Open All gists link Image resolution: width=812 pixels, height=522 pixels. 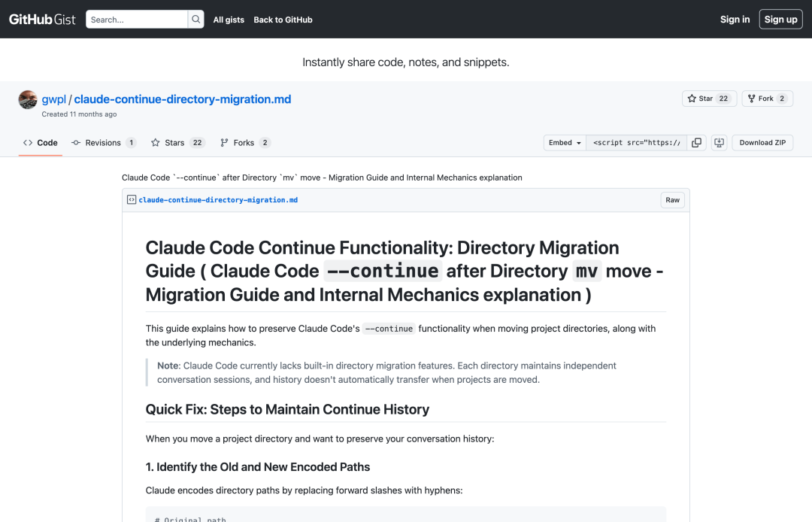pos(229,20)
